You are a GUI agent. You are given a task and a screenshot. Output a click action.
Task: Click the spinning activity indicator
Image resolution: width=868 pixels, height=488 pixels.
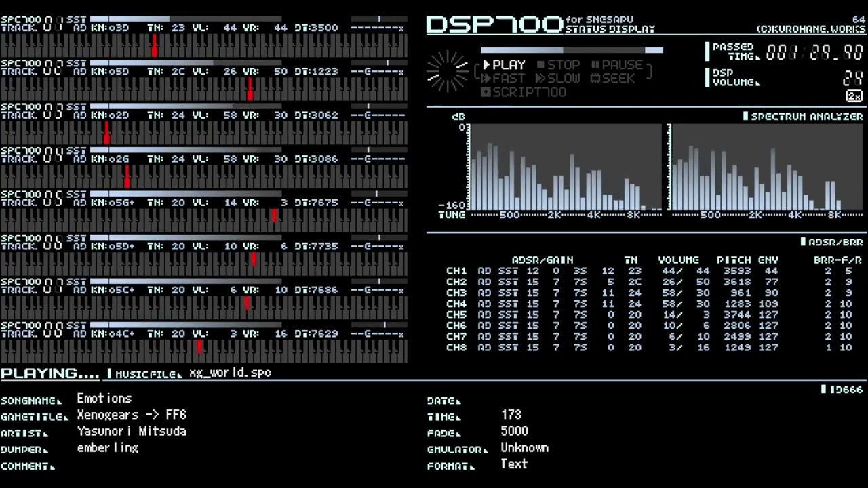tap(448, 71)
